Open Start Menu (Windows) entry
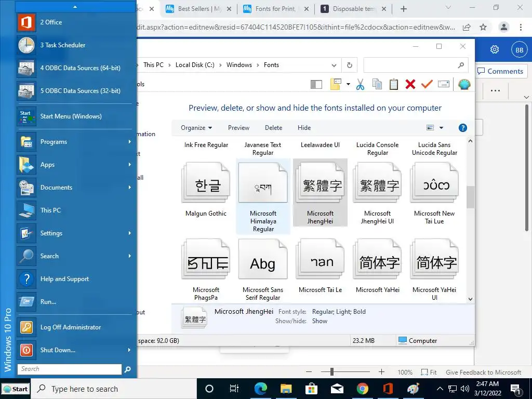 (76, 116)
